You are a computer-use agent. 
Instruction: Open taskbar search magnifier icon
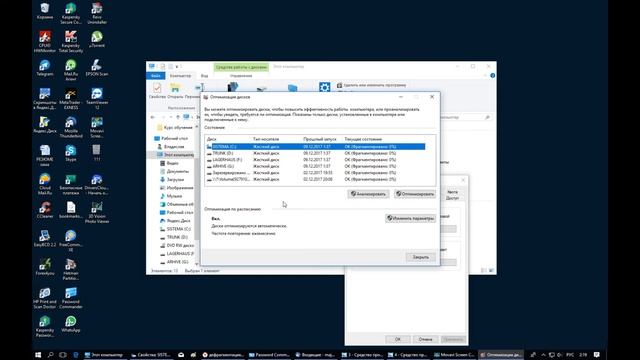tap(51, 355)
